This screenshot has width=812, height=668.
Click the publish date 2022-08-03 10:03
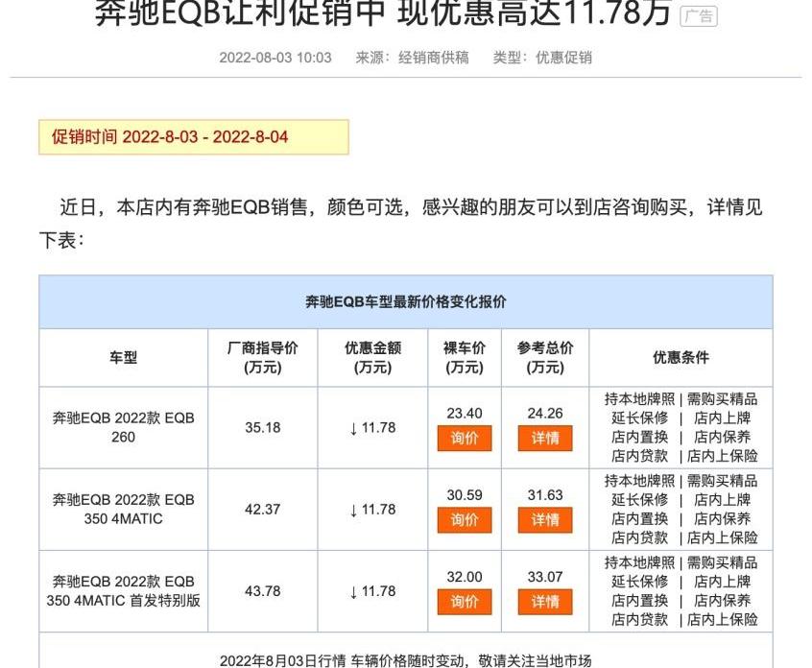tap(275, 58)
